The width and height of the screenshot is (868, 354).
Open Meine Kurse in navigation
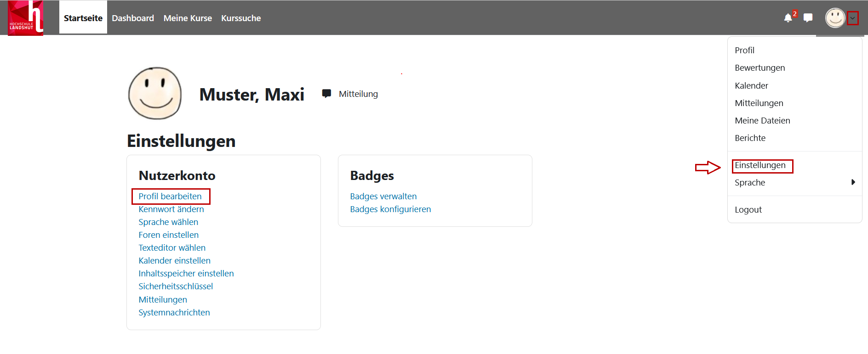pos(188,18)
